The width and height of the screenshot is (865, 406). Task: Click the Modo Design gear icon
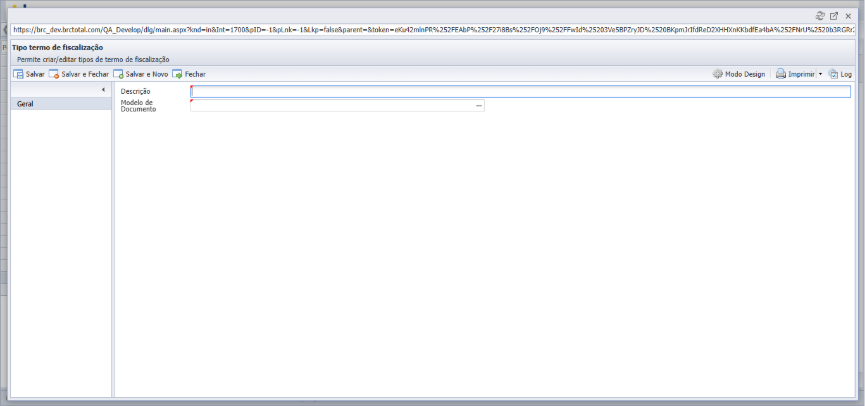click(x=717, y=74)
